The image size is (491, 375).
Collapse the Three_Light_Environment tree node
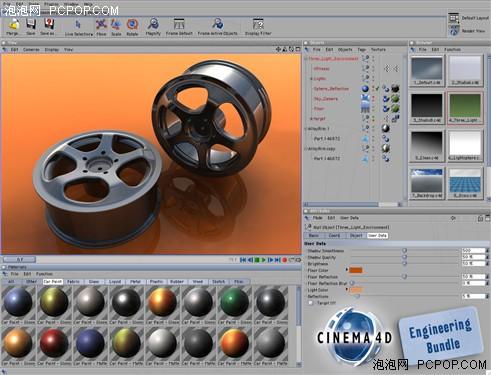[x=306, y=59]
